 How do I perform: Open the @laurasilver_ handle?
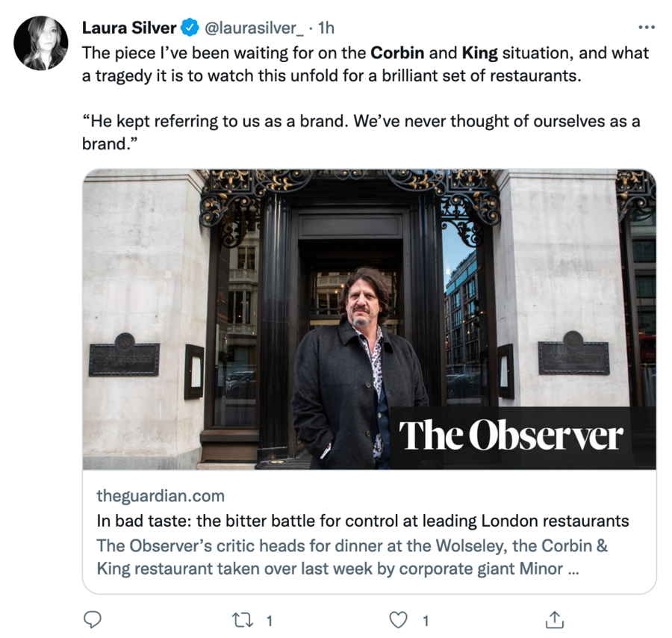point(254,28)
